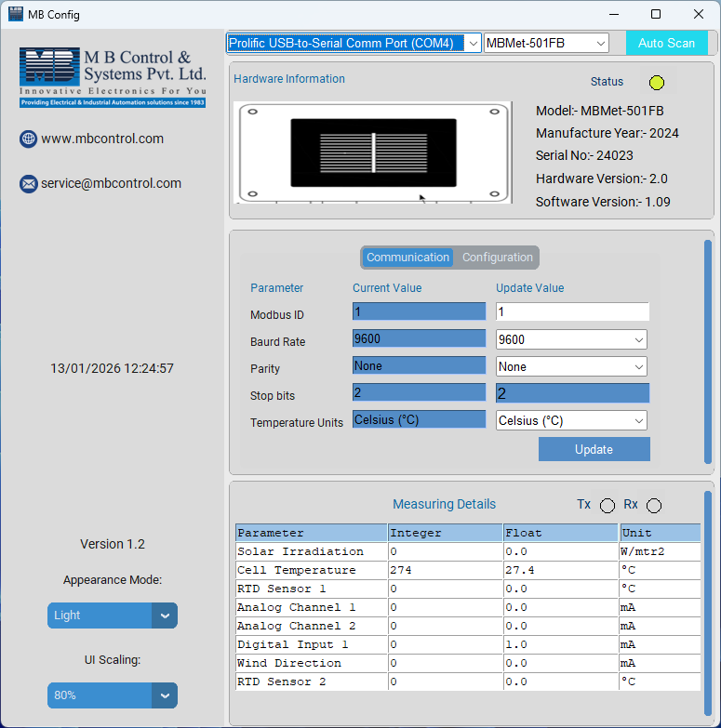Click the Rx indicator circle
This screenshot has height=728, width=721.
tap(654, 506)
